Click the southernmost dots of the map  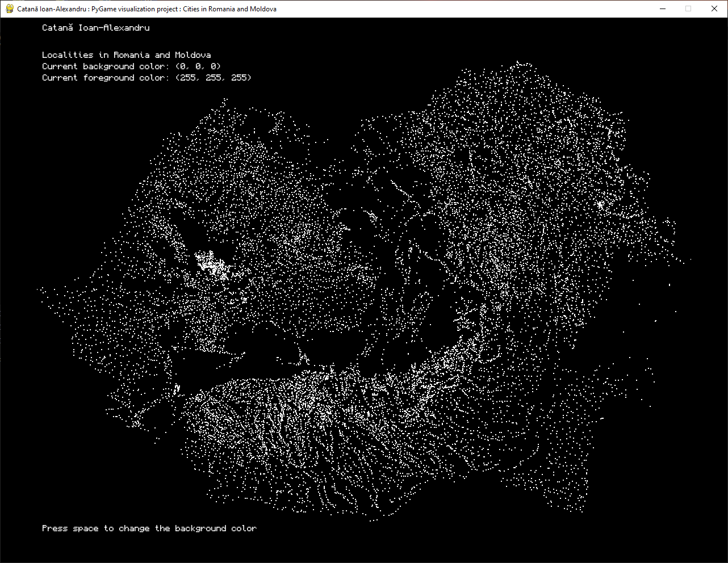coord(373,519)
